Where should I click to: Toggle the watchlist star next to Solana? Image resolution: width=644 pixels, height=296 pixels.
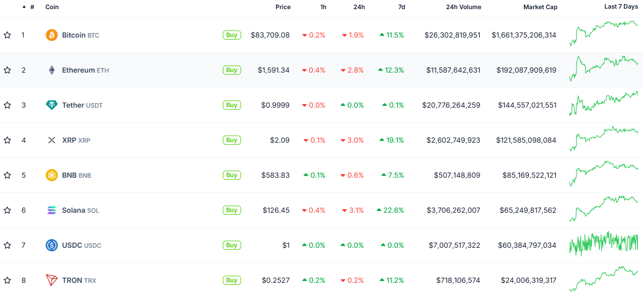pos(7,210)
